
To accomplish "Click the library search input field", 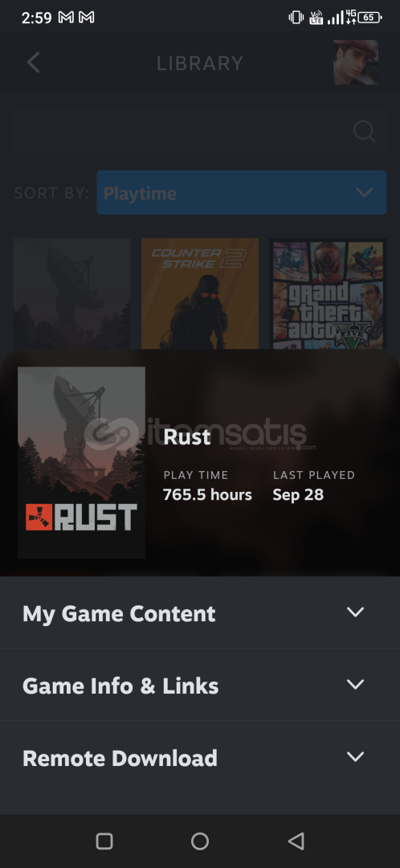I will coord(200,131).
